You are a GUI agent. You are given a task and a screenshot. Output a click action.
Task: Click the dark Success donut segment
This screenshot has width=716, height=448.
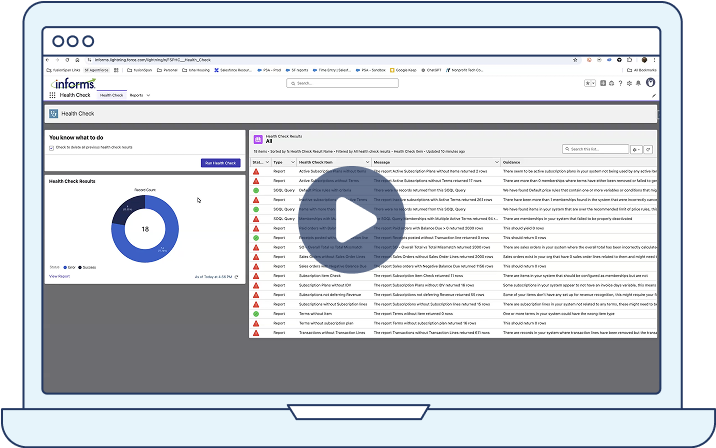tap(128, 208)
